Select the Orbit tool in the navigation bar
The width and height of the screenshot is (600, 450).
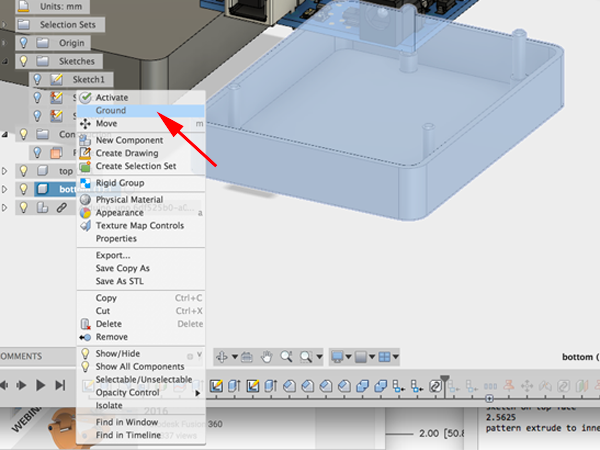click(x=222, y=357)
